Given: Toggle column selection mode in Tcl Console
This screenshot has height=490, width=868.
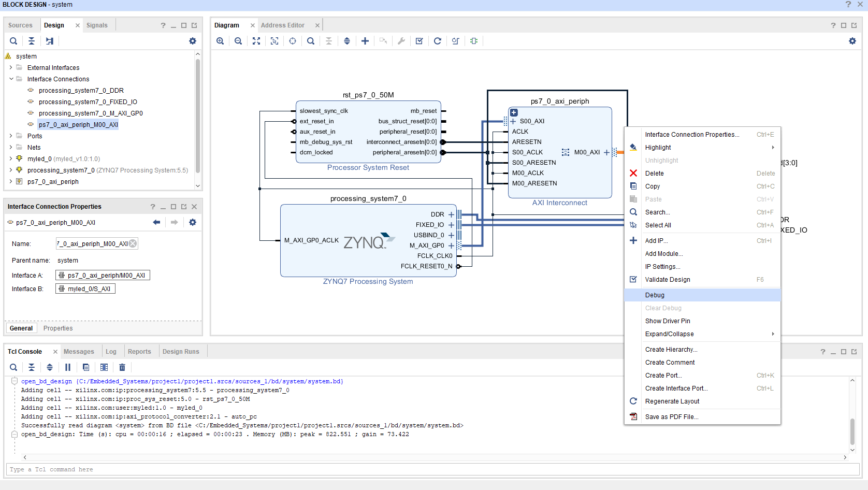Looking at the screenshot, I should [104, 367].
